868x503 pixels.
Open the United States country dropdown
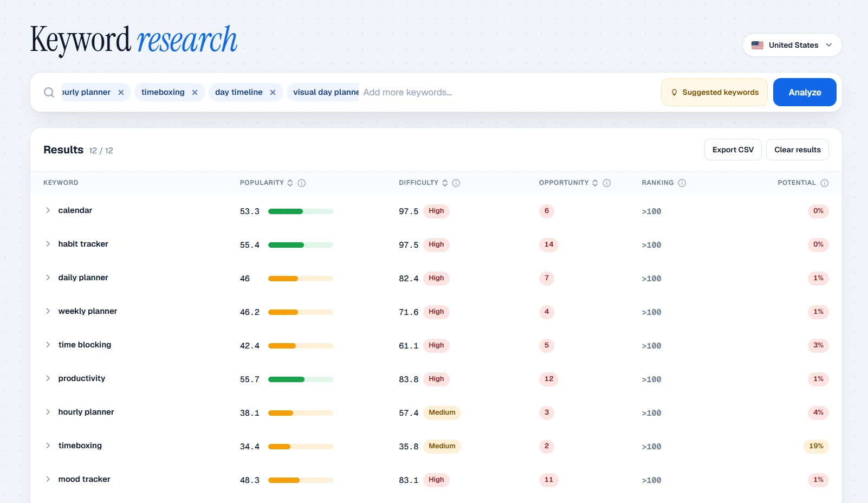coord(792,45)
